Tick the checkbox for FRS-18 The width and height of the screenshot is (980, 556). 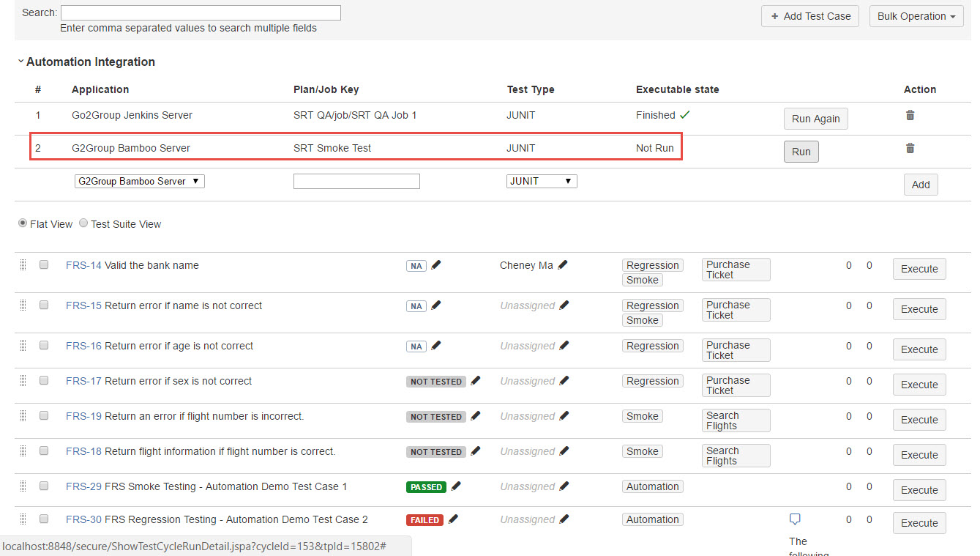[x=44, y=451]
